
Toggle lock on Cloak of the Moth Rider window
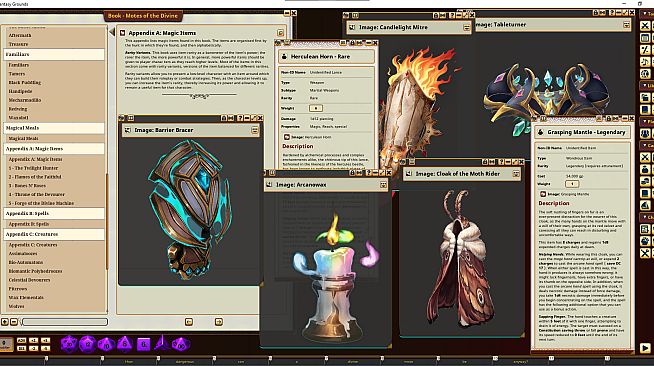485,162
